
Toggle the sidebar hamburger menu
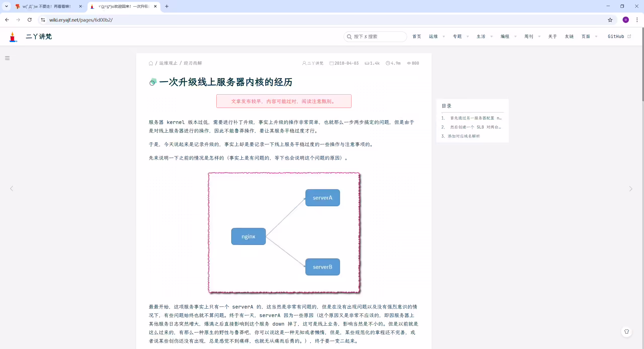(7, 58)
